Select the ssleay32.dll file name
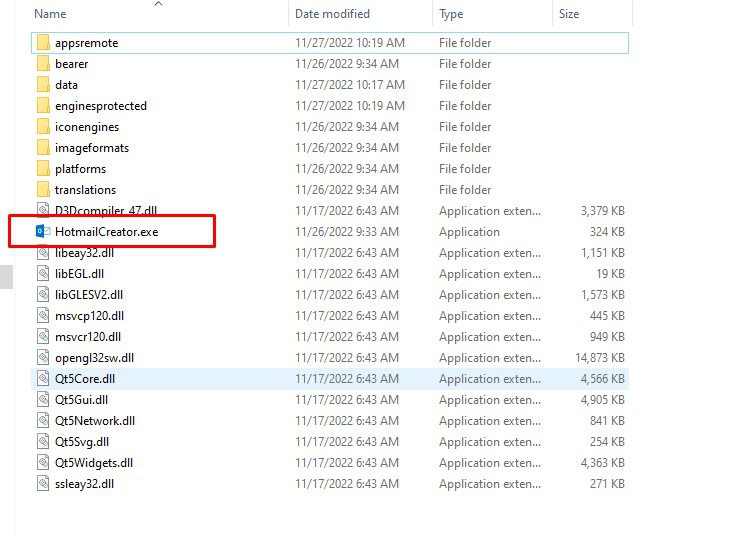The image size is (752, 536). click(x=84, y=484)
